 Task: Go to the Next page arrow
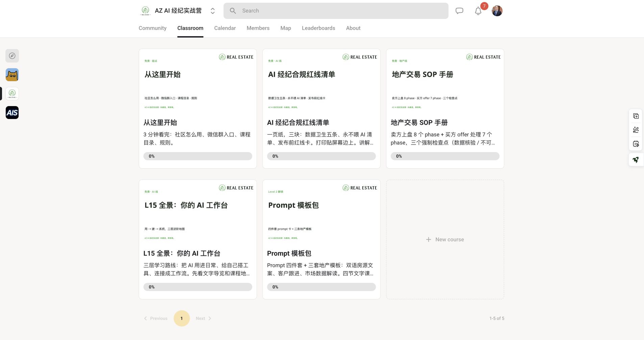pyautogui.click(x=203, y=318)
